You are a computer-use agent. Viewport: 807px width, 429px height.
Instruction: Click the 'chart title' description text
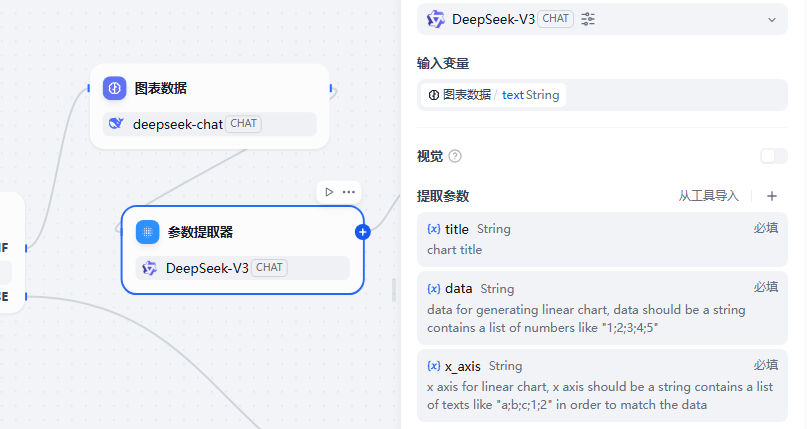tap(454, 250)
